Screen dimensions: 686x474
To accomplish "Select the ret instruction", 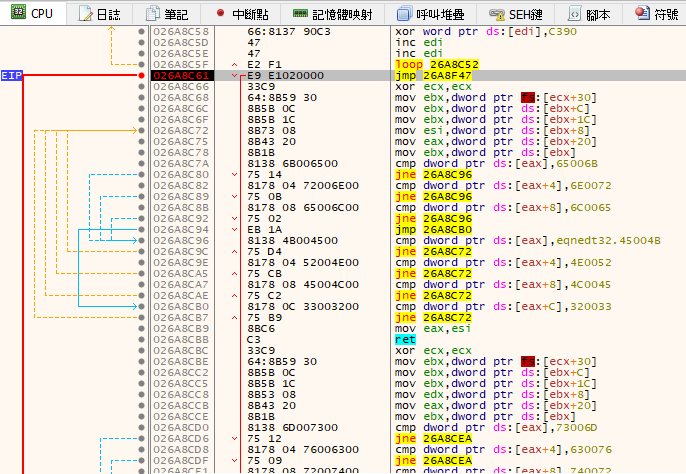I will pos(405,340).
